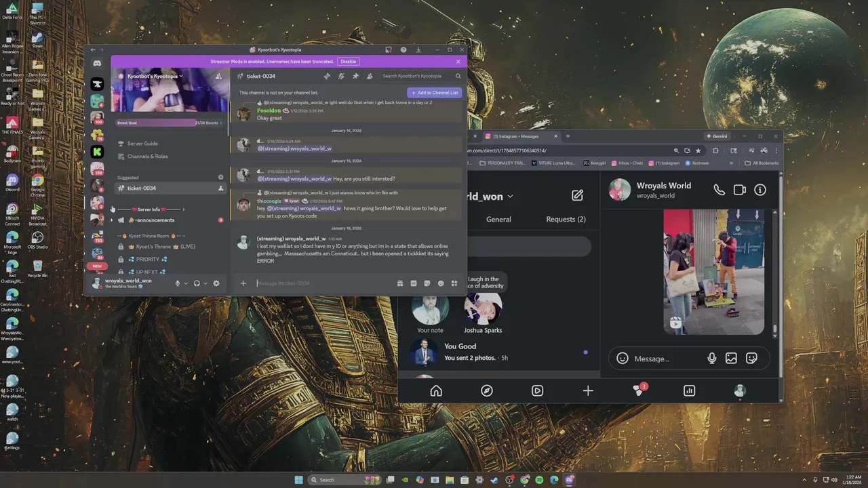Open All Bookmarks folder in Chrome

point(762,163)
